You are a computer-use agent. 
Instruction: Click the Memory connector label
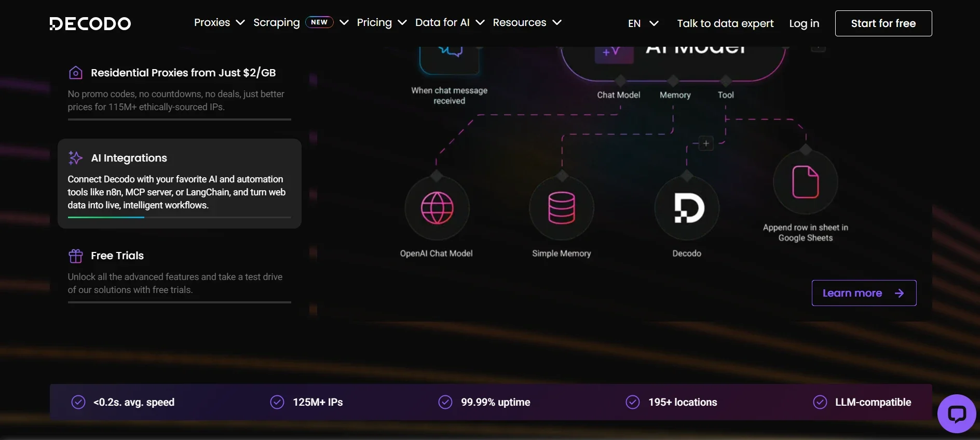(675, 95)
